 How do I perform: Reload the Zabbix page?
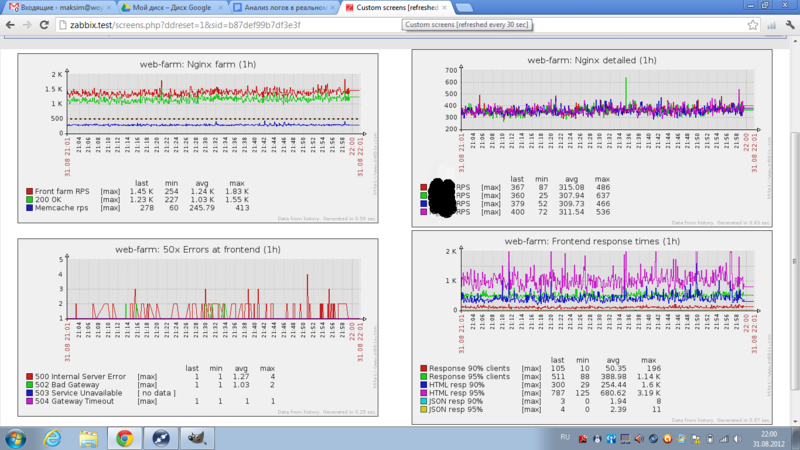click(x=44, y=24)
